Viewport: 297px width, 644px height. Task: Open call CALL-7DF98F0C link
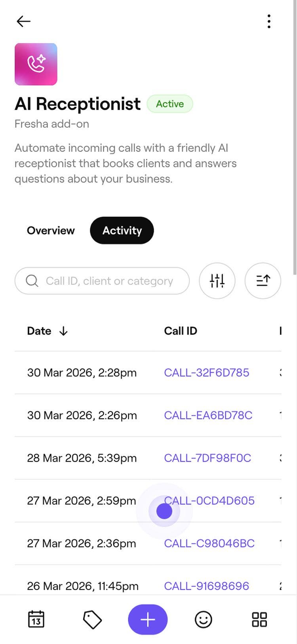point(208,458)
